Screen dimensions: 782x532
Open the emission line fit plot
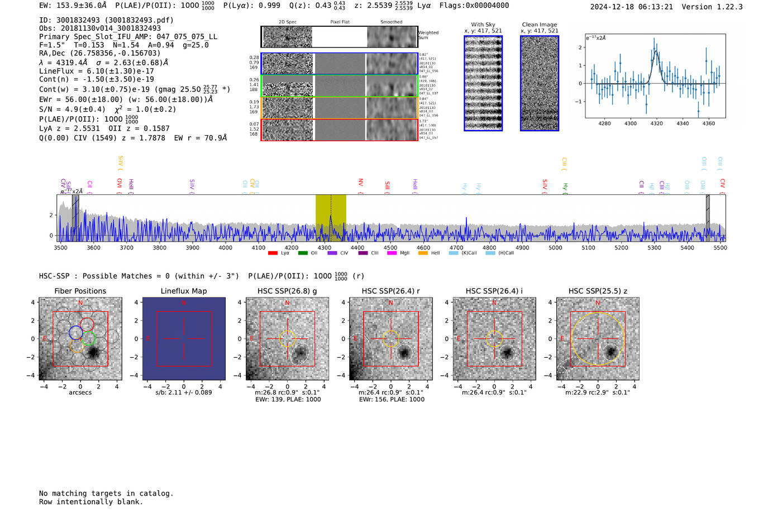point(655,76)
